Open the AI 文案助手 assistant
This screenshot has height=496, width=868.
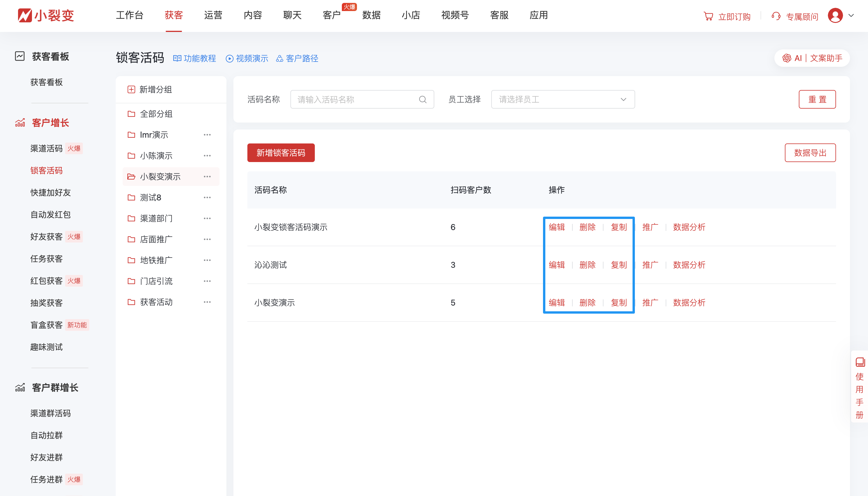[x=811, y=58]
